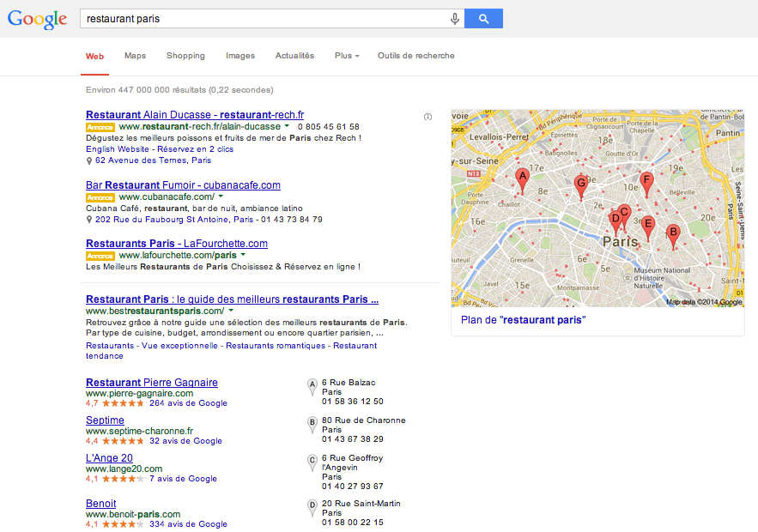758x532 pixels.
Task: Expand the Plus dropdown menu
Action: 347,56
